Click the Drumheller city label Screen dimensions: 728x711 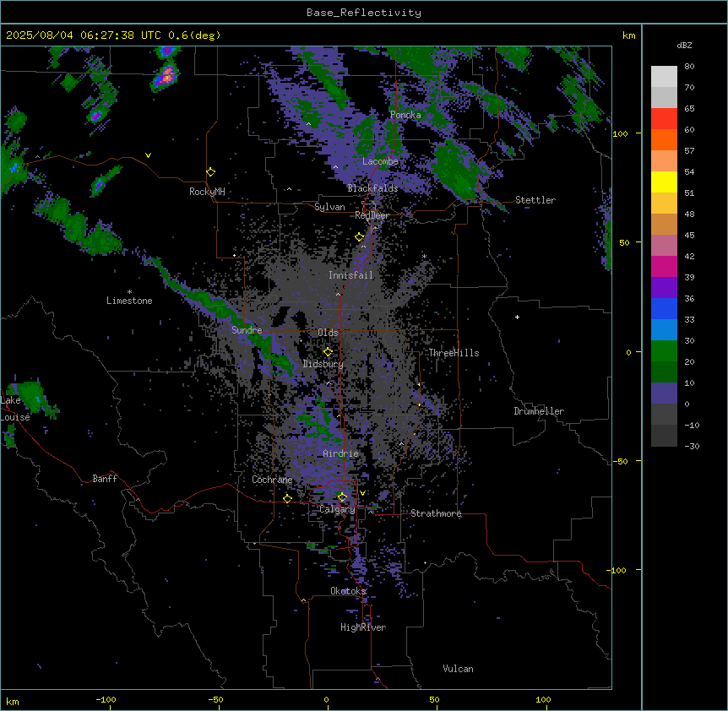[539, 411]
